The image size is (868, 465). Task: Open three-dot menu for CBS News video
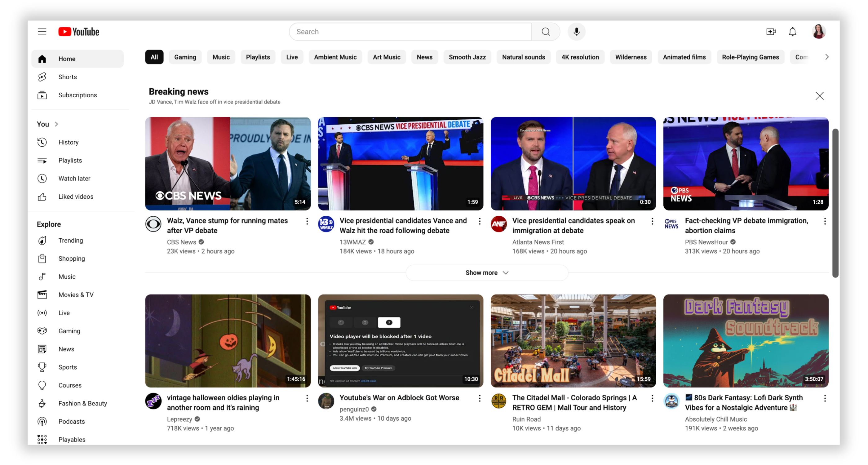tap(307, 221)
